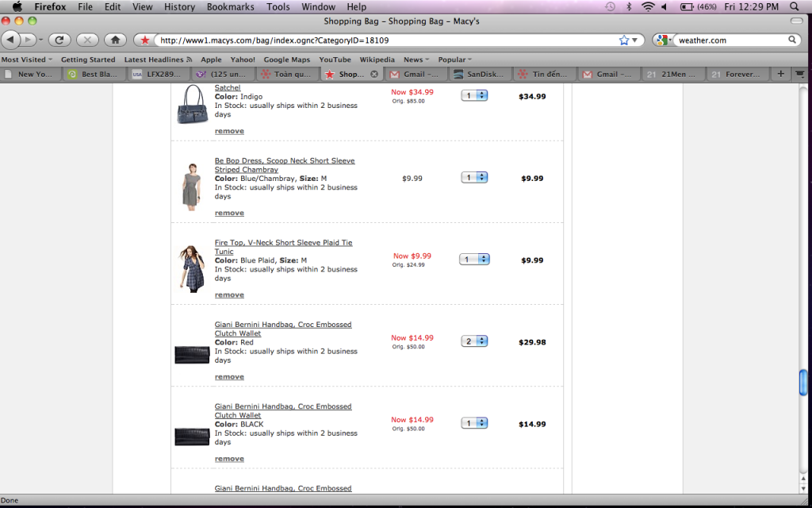Click in the URL address bar
Screen dimensions: 812x508
(x=381, y=40)
